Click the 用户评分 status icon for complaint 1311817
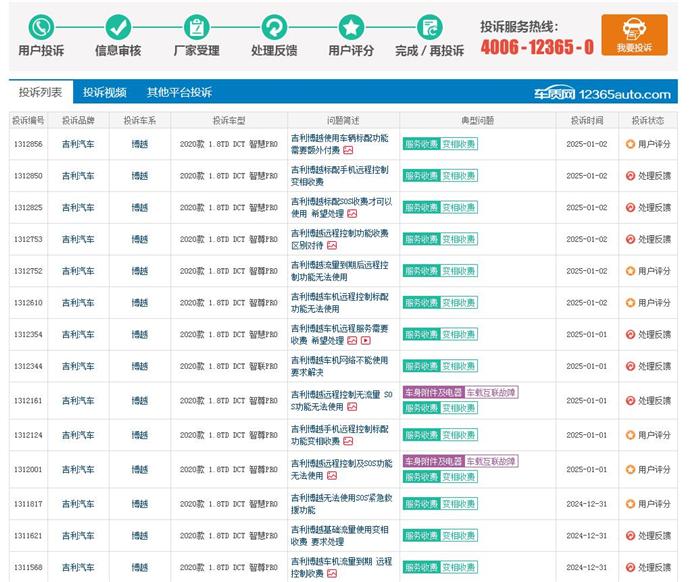The image size is (700, 582). [630, 504]
